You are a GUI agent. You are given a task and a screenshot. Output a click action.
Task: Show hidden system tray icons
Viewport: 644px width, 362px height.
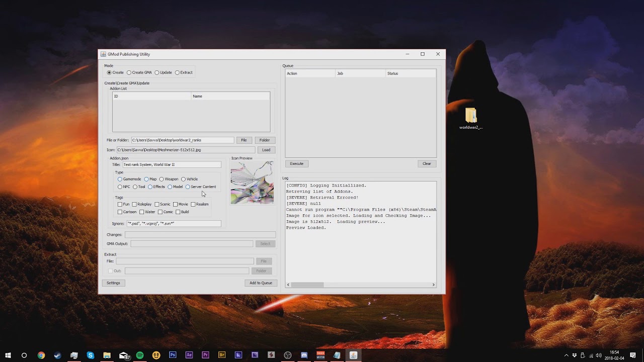click(x=566, y=355)
